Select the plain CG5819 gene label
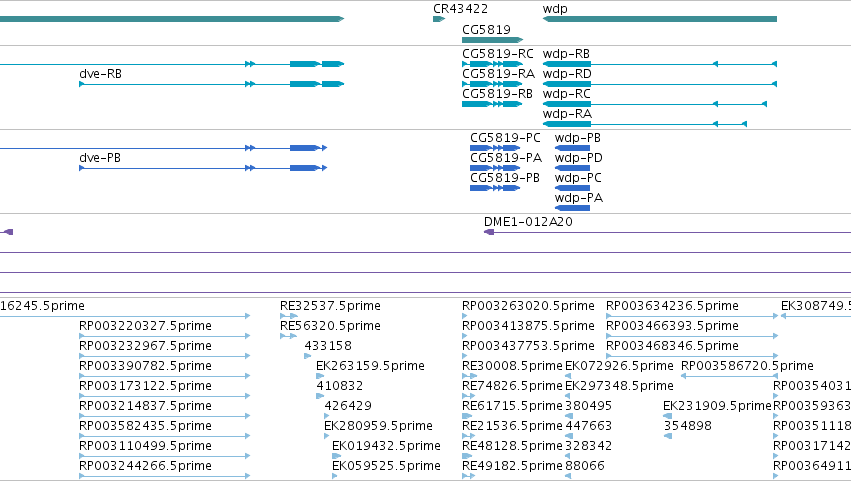The height and width of the screenshot is (481, 851). tap(486, 30)
